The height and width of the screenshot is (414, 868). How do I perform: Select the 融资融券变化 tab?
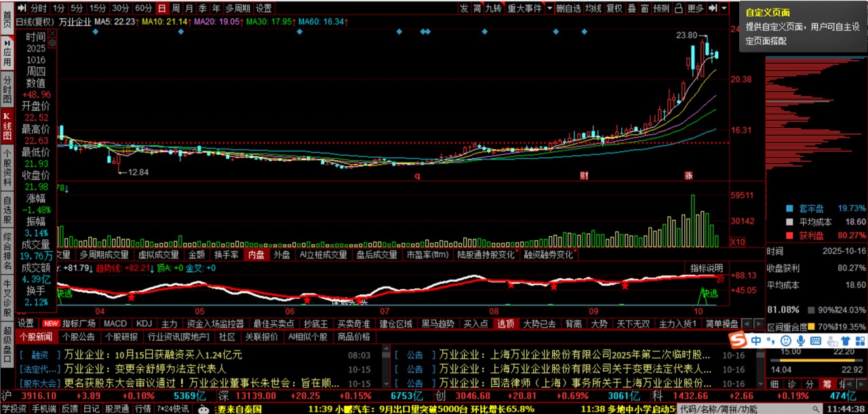click(549, 255)
